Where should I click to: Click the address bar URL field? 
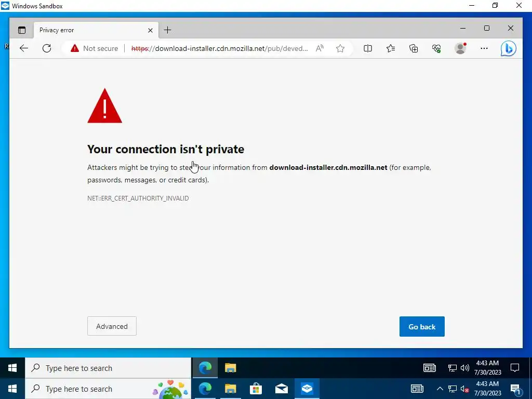[220, 48]
